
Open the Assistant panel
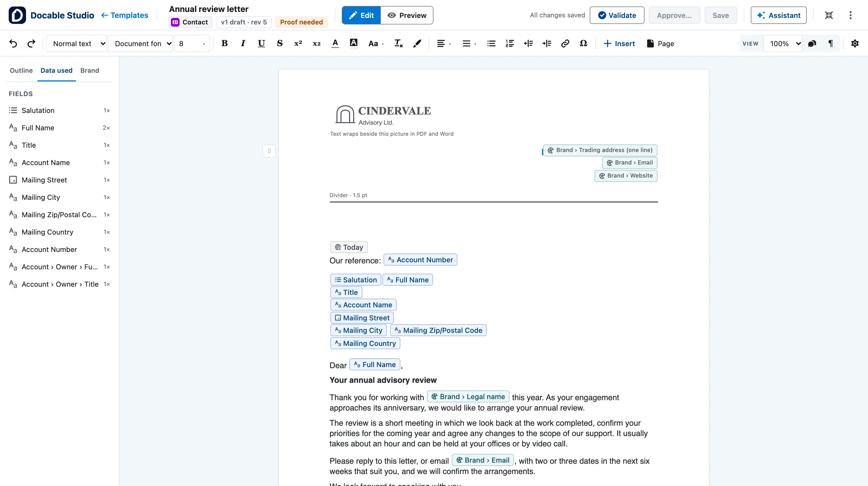778,15
